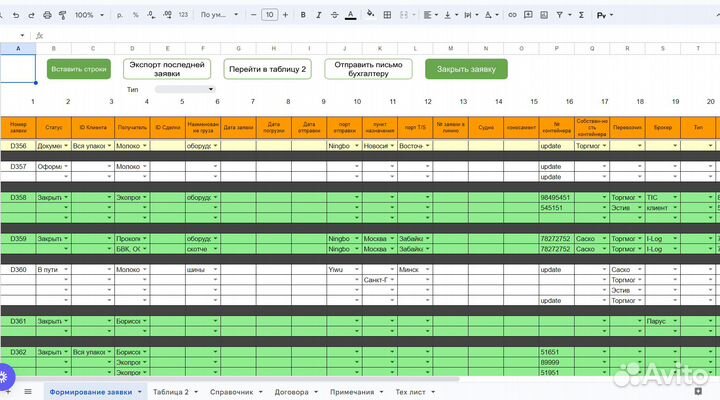Toggle italic formatting
720x400 pixels.
[x=319, y=15]
